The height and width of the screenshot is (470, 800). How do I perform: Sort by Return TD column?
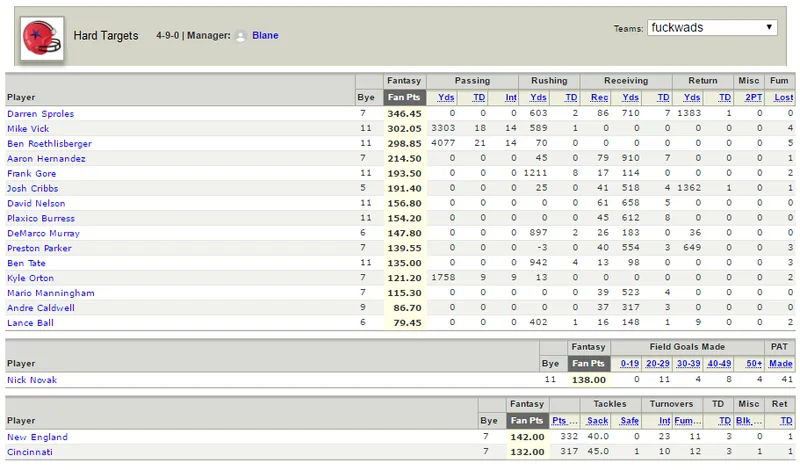(x=725, y=97)
